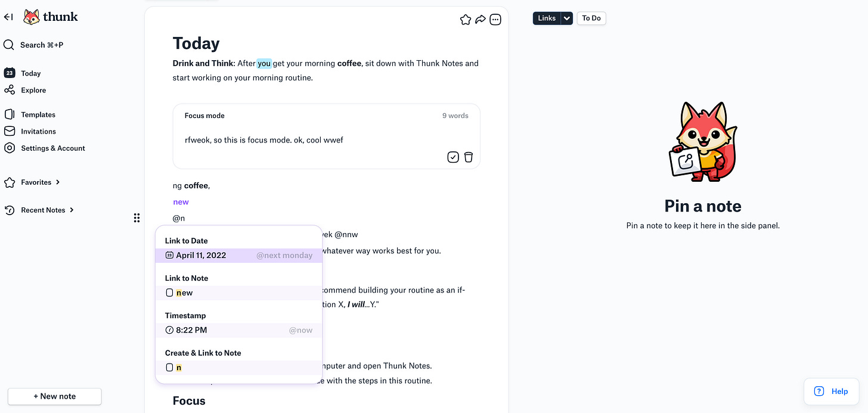Insert the 8:22 PM timestamp

click(239, 330)
